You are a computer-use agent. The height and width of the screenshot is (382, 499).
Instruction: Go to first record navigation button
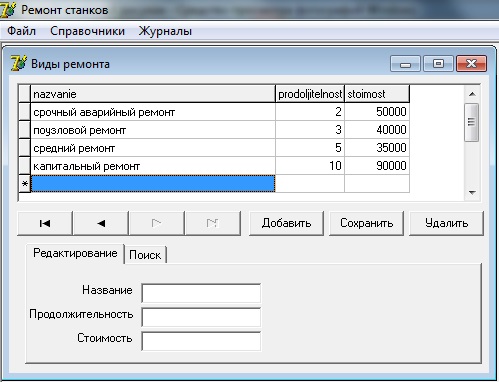[45, 223]
